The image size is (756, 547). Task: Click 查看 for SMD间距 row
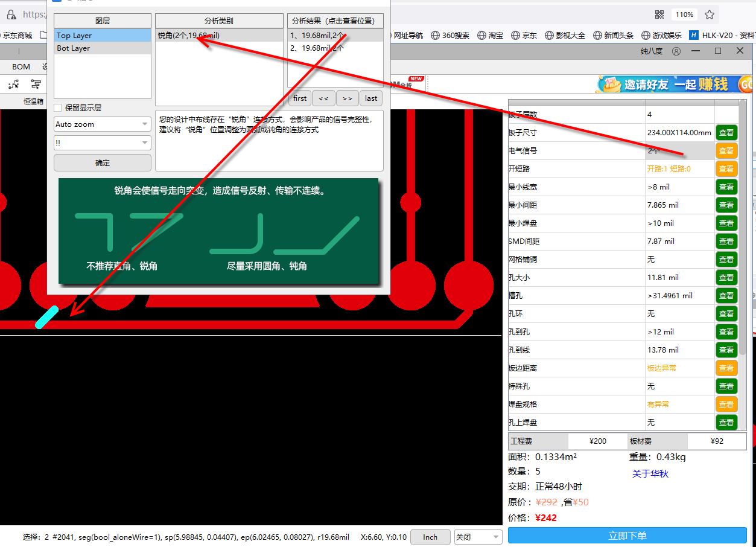click(726, 242)
